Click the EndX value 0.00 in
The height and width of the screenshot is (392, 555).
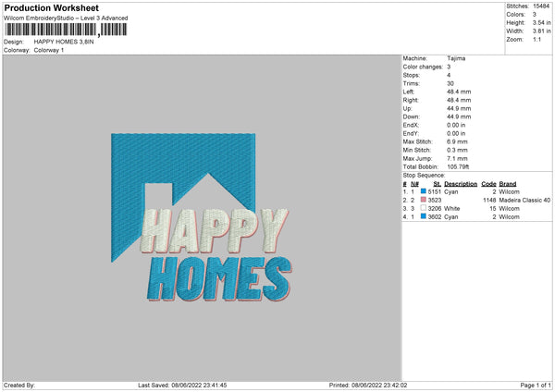pyautogui.click(x=456, y=125)
